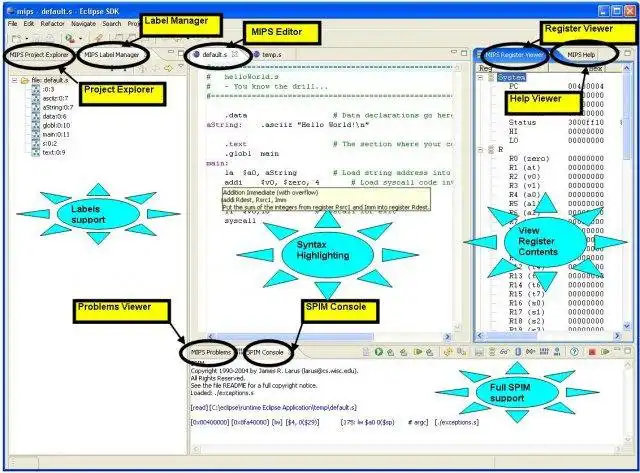Click the green step-play icon in console toolbar
The height and width of the screenshot is (473, 640).
418,351
